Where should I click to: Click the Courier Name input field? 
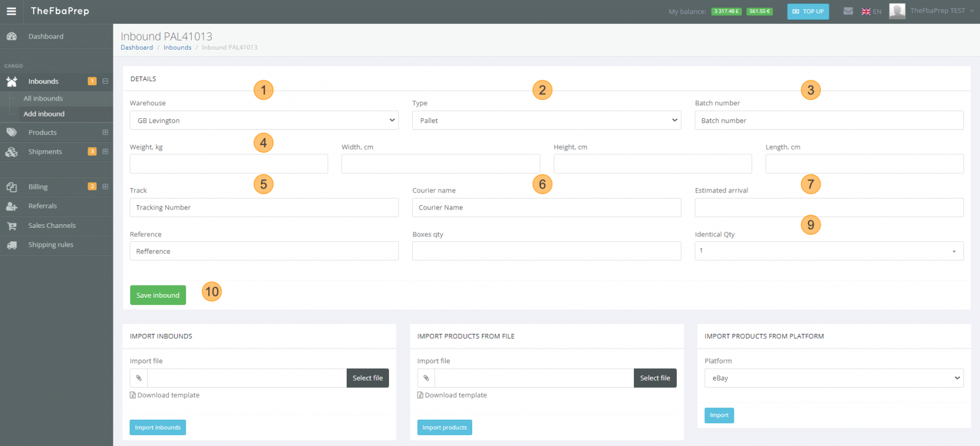pos(546,207)
